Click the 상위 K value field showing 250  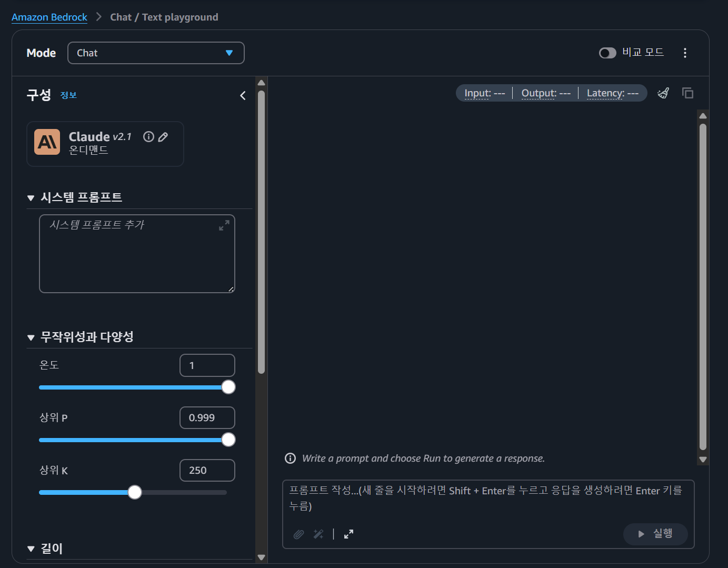[x=207, y=471]
